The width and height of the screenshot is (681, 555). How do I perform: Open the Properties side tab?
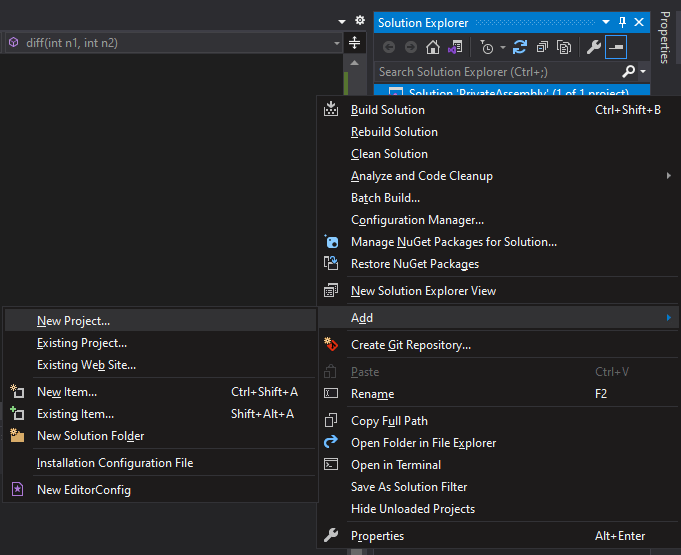(x=665, y=38)
